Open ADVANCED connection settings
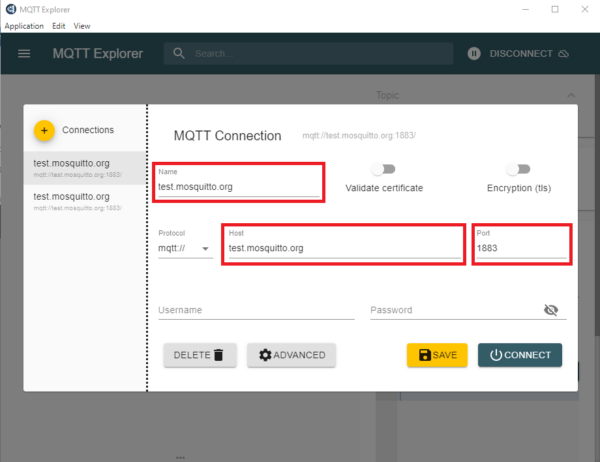Screen dimensions: 600x462 tap(291, 355)
